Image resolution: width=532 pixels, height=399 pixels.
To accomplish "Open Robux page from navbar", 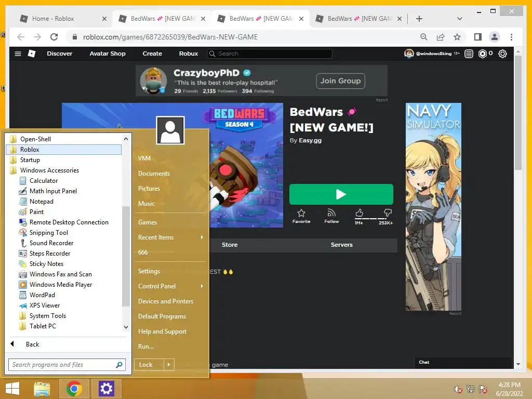I will [x=188, y=54].
